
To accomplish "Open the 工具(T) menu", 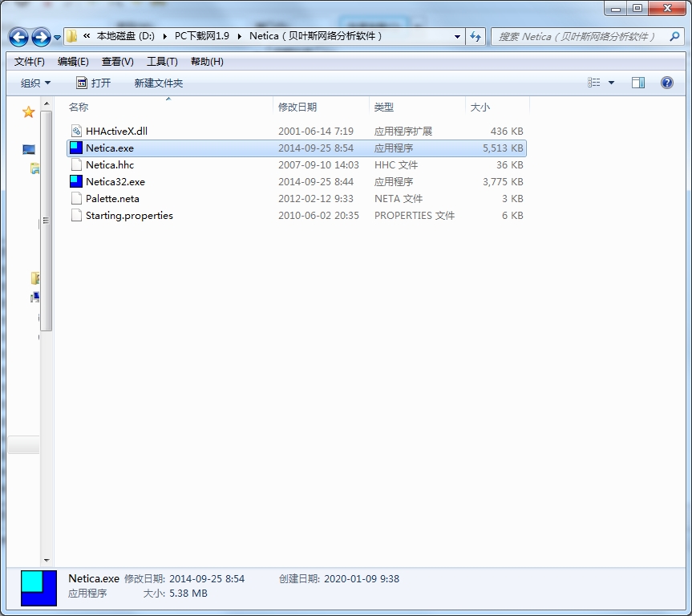I will tap(162, 62).
